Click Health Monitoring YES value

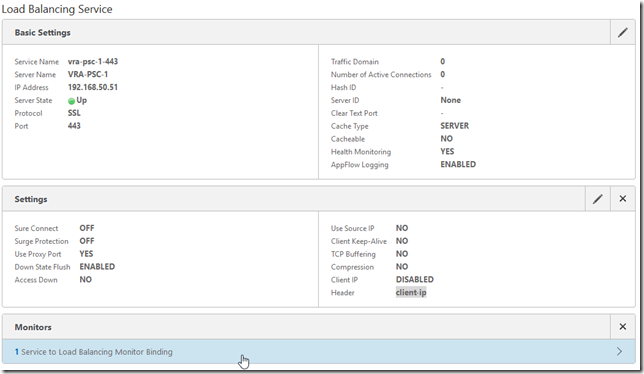tap(447, 151)
